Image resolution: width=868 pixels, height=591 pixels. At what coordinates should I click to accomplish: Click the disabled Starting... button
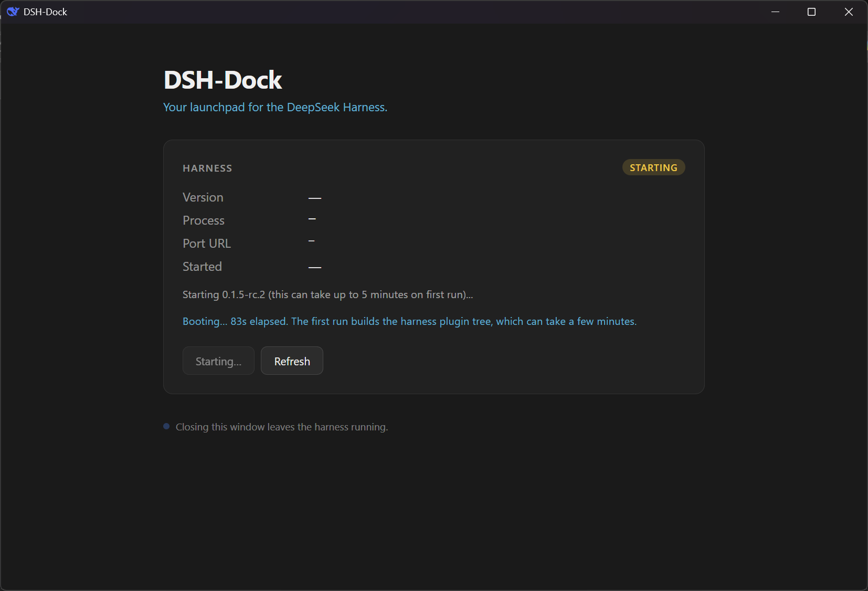(218, 361)
